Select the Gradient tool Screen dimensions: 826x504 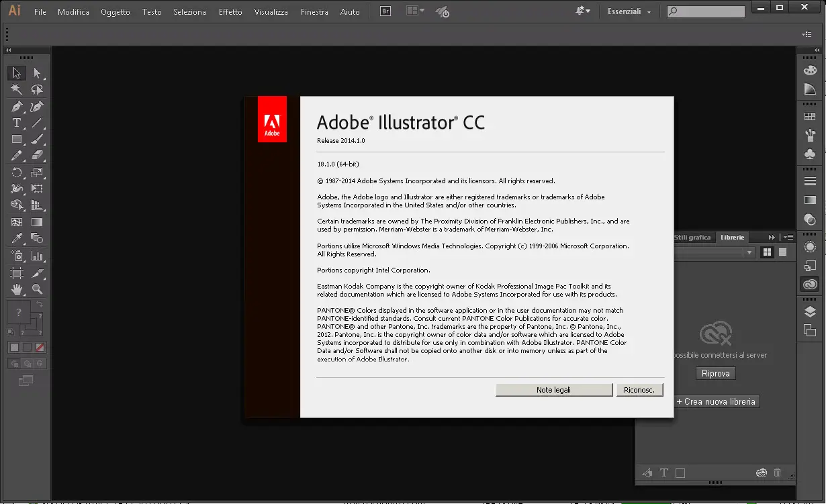point(37,222)
